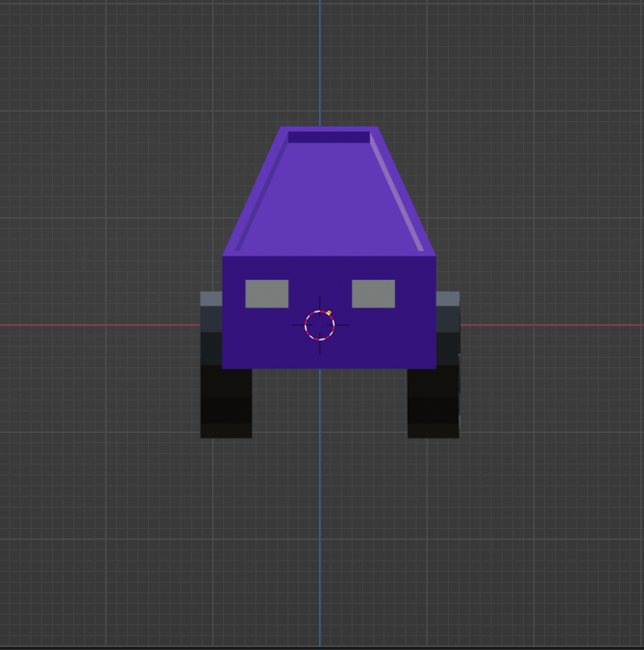The height and width of the screenshot is (650, 644).
Task: Click the right black wheel of the truck
Action: click(433, 403)
